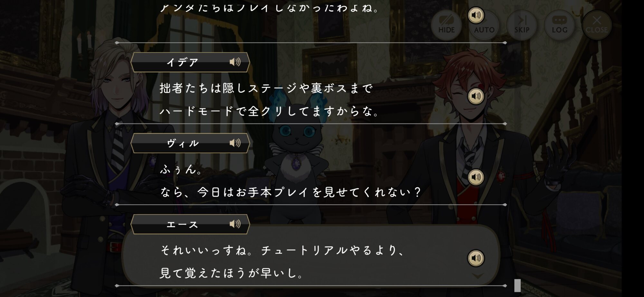Open the LOG button
Screen dimensions: 644x297
click(x=560, y=25)
